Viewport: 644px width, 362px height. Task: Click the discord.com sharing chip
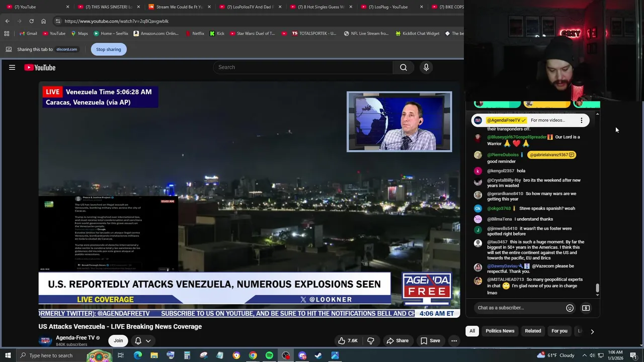click(x=67, y=49)
